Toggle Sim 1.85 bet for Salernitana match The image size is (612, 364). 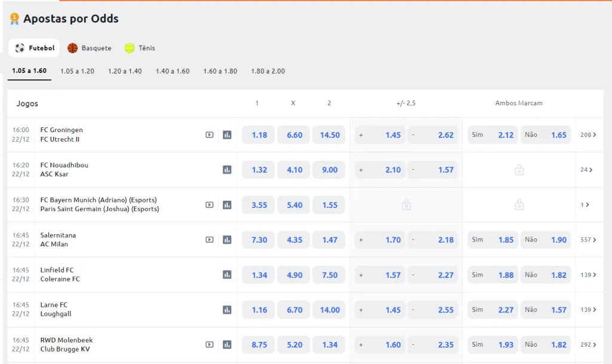coord(492,240)
